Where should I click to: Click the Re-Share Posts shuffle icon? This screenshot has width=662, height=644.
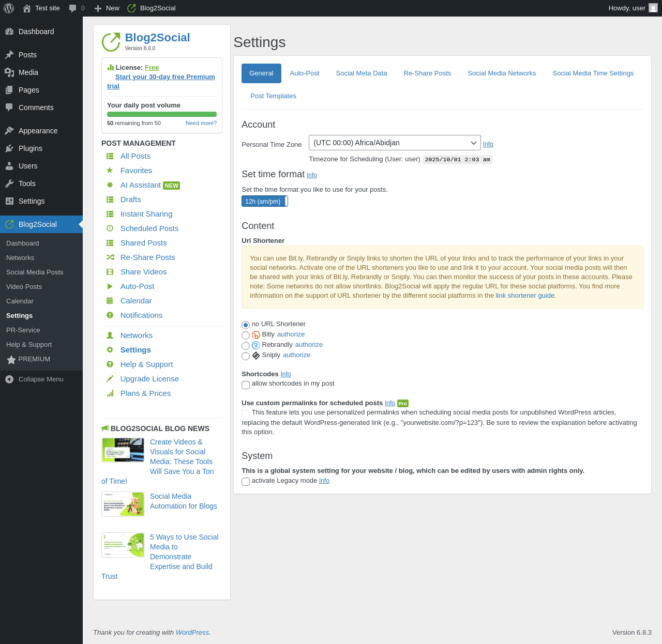coord(110,257)
